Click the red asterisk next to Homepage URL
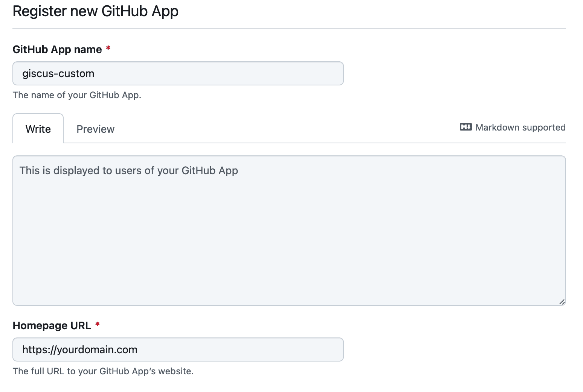This screenshot has width=583, height=392. click(x=97, y=324)
